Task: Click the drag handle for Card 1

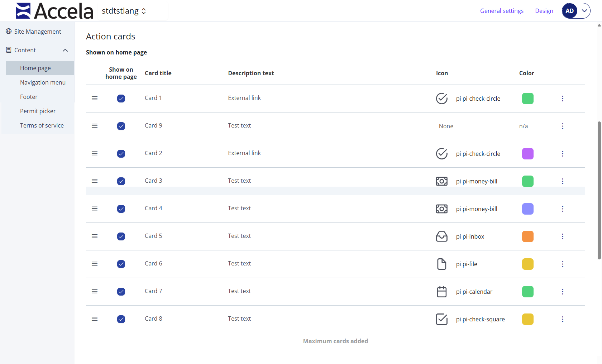Action: [95, 98]
